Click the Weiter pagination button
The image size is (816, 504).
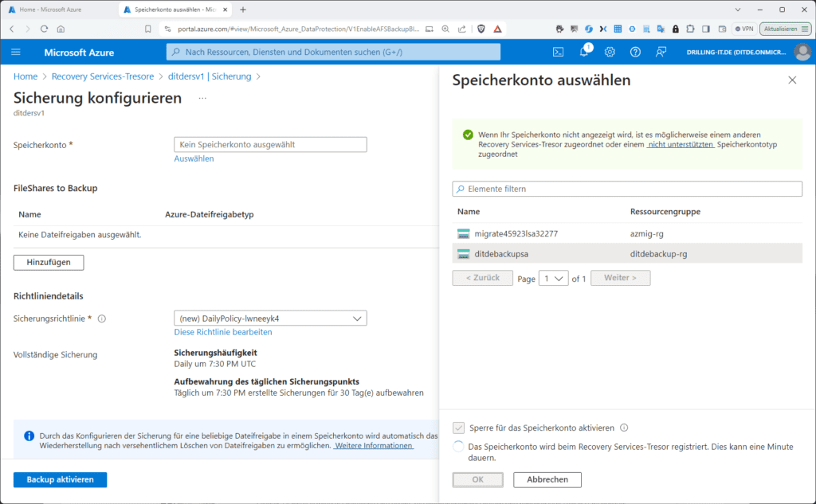coord(620,278)
